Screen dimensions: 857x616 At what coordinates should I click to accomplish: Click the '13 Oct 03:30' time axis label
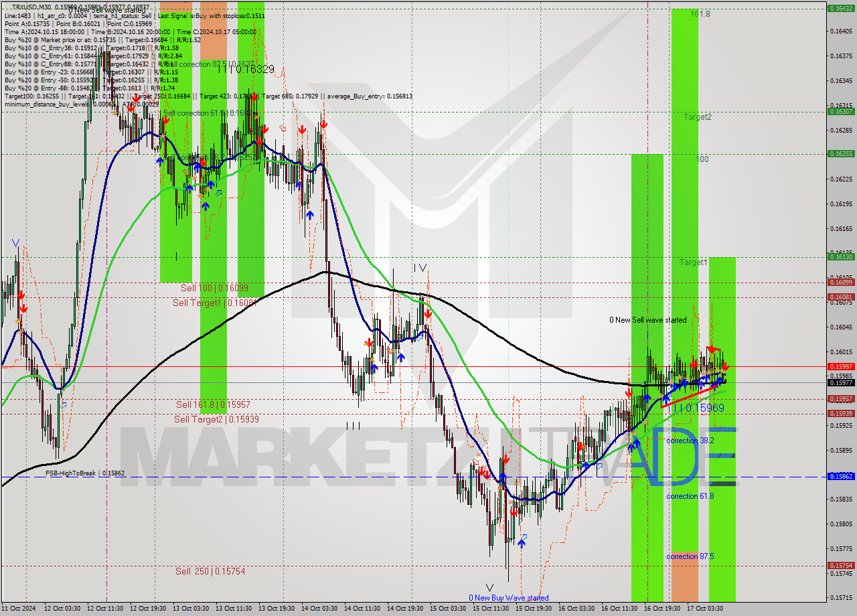(x=191, y=609)
